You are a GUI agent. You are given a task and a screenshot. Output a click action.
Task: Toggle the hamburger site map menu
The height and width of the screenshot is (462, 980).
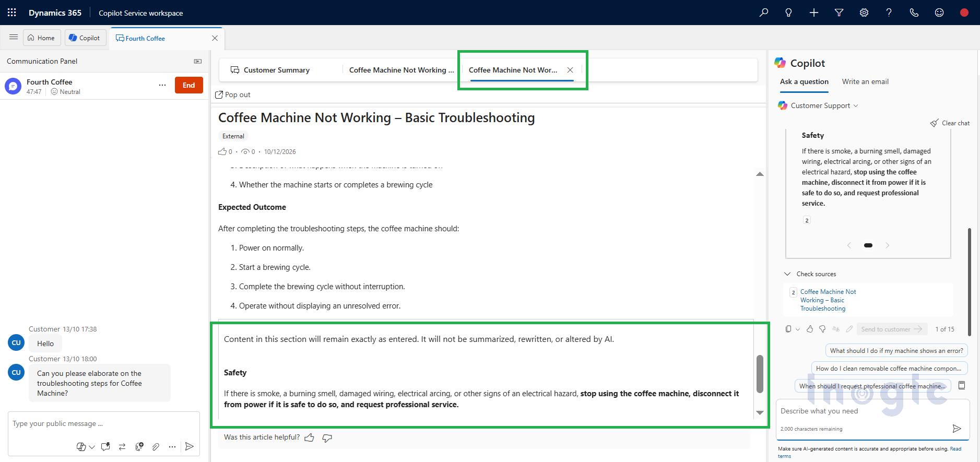click(14, 38)
